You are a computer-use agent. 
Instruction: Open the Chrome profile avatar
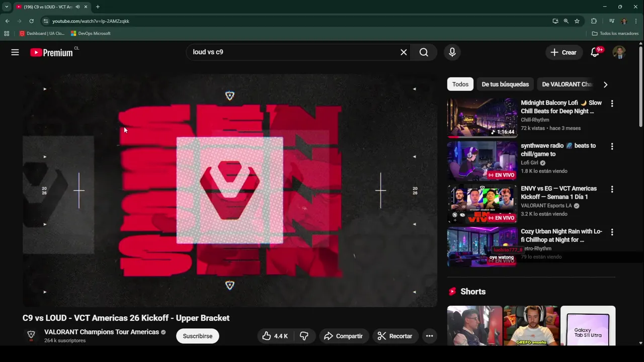pyautogui.click(x=624, y=21)
